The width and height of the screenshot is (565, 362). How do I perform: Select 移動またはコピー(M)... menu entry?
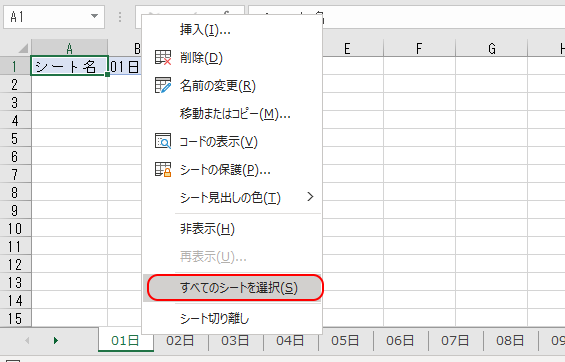pyautogui.click(x=232, y=114)
